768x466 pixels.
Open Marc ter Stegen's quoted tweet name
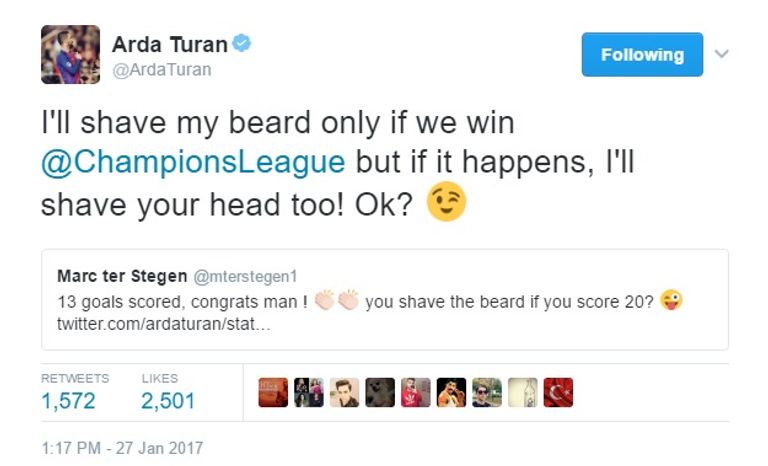pos(122,276)
